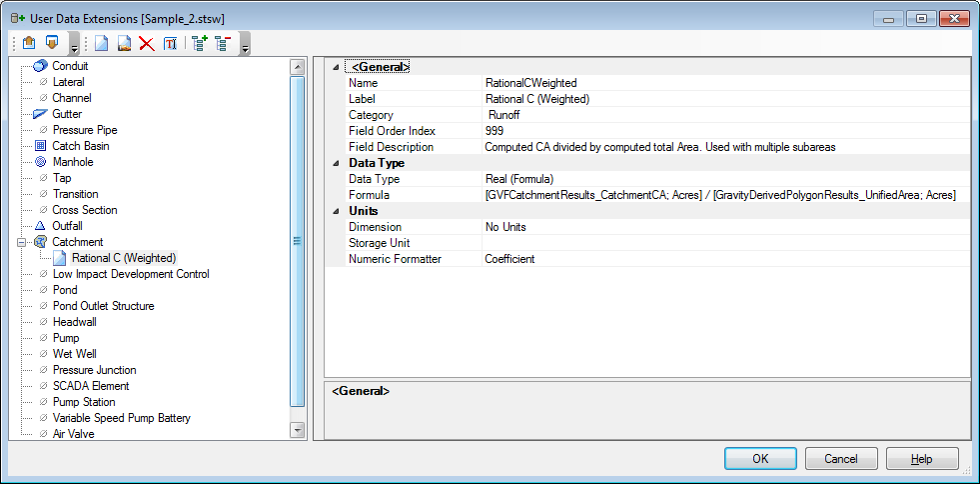Edit the Field Order Index value 999
Screen dimensions: 980x484
point(725,131)
